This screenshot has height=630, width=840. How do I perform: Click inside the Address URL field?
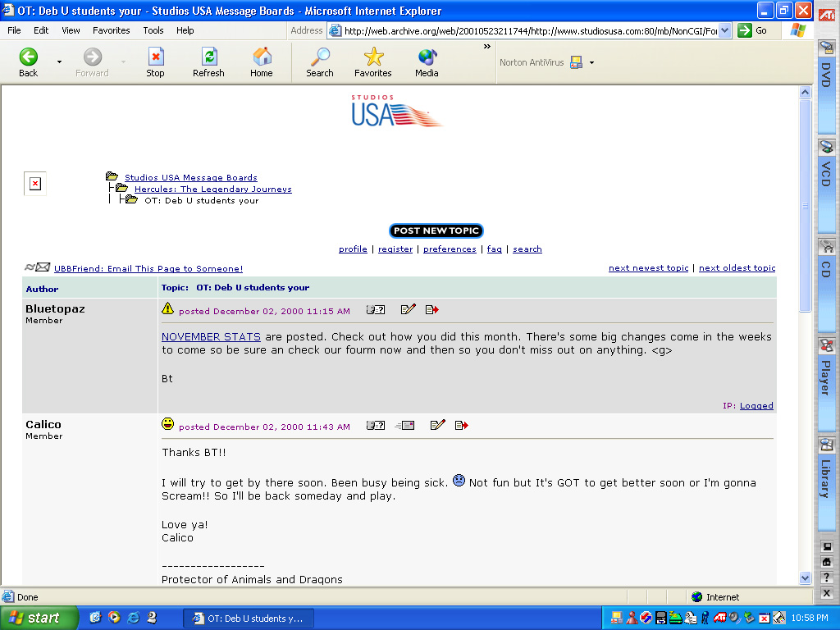[531, 31]
